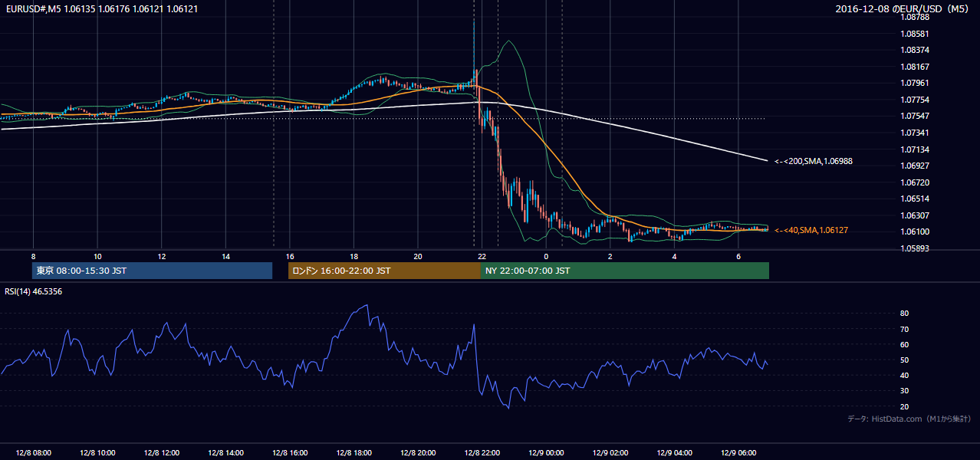The image size is (980, 460).
Task: Click price axis label 1.07961
Action: 916,83
